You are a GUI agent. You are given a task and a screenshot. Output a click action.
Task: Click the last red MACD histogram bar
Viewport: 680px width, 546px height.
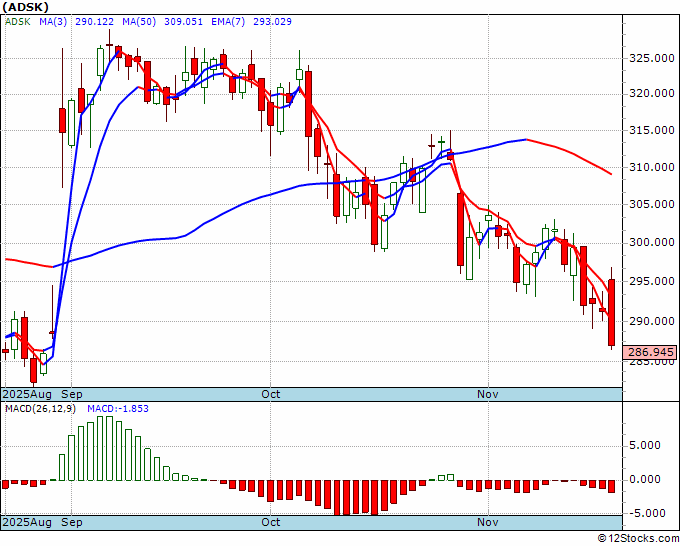pos(611,486)
